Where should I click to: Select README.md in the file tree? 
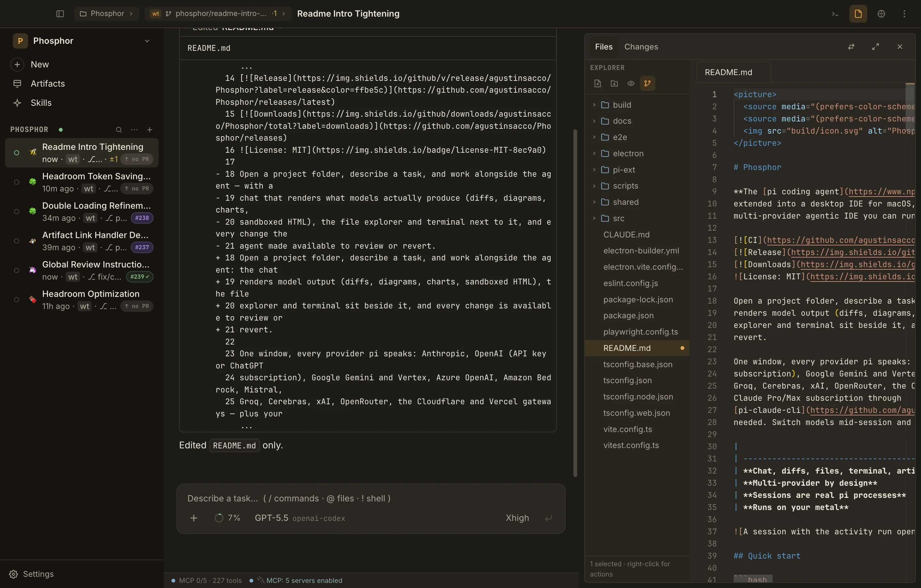[x=637, y=348]
